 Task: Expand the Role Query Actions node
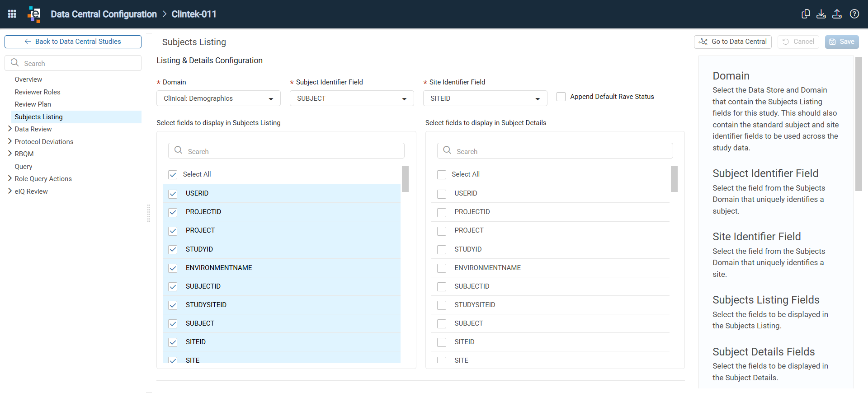click(10, 178)
